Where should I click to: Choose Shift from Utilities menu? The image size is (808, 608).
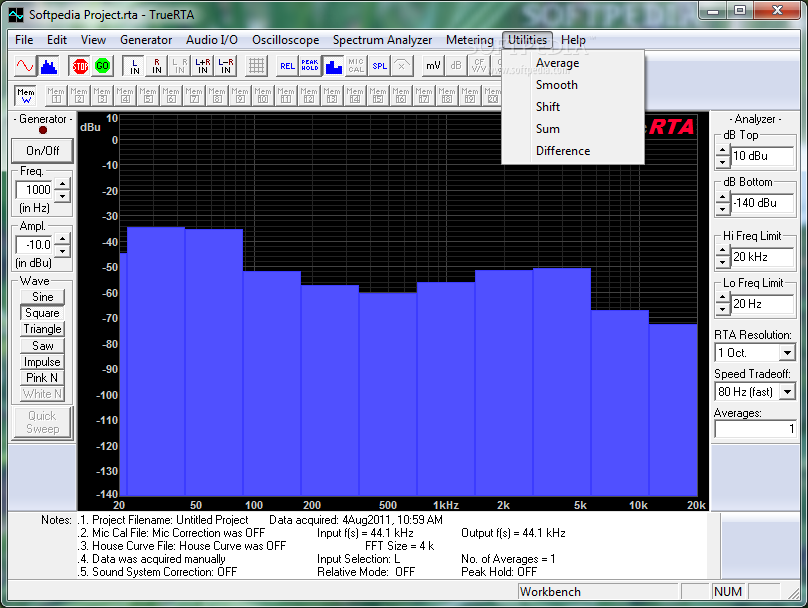573,107
